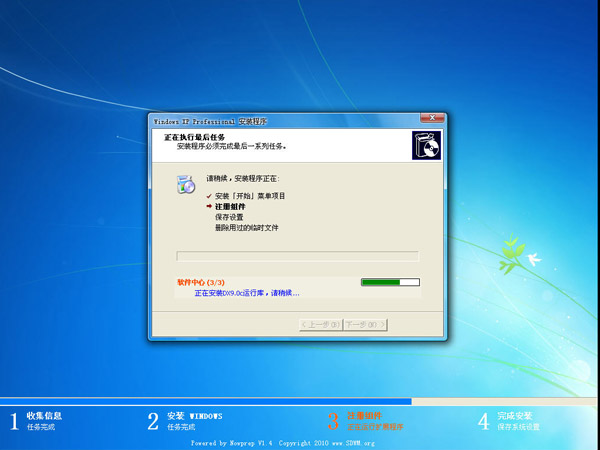The height and width of the screenshot is (450, 600).
Task: Select step 3 注册组件 in orange
Action: [x=365, y=421]
